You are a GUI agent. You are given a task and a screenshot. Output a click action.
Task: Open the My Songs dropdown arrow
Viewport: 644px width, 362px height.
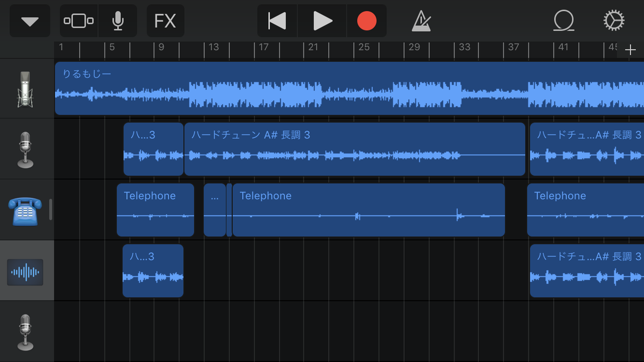30,21
